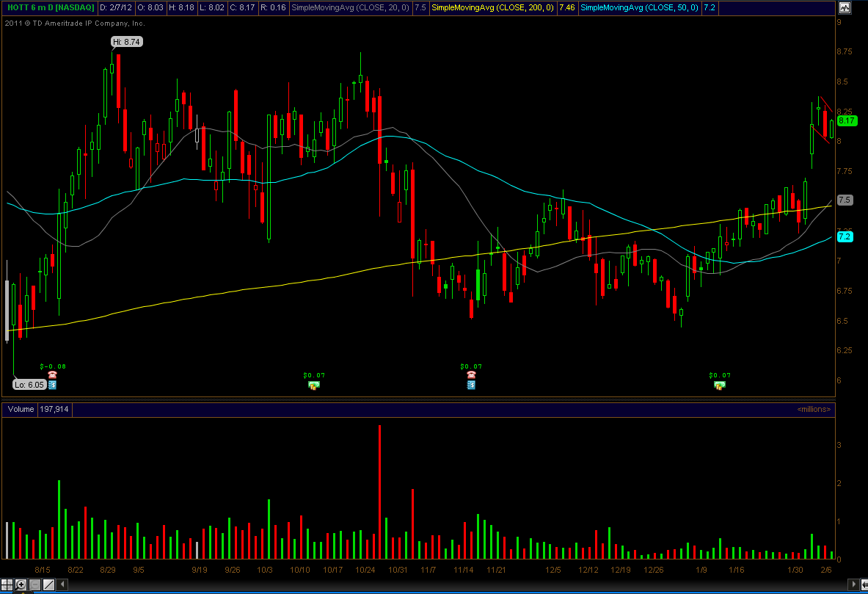Click the $0.07 label near 11/14

pyautogui.click(x=471, y=366)
